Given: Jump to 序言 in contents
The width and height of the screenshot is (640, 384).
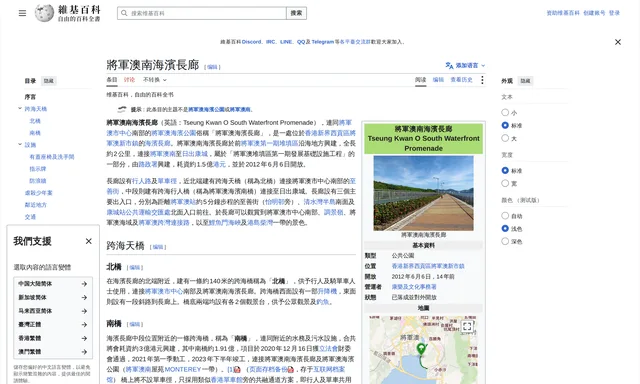Looking at the screenshot, I should point(30,97).
